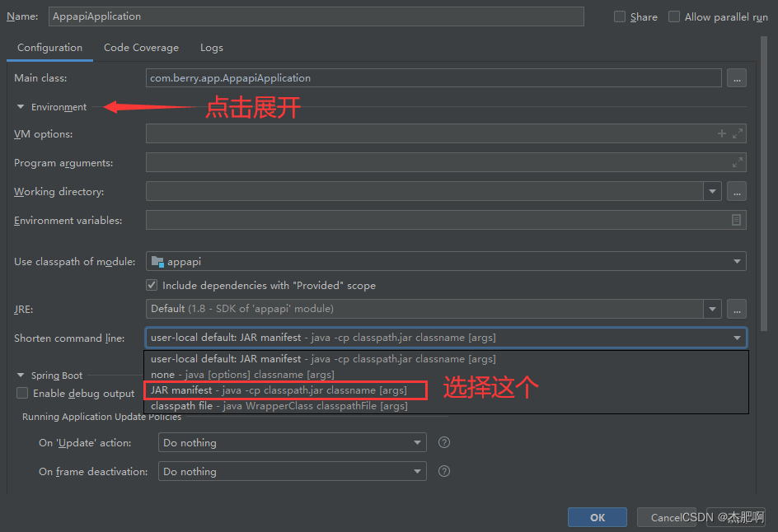
Task: Click the OK button
Action: [x=598, y=517]
